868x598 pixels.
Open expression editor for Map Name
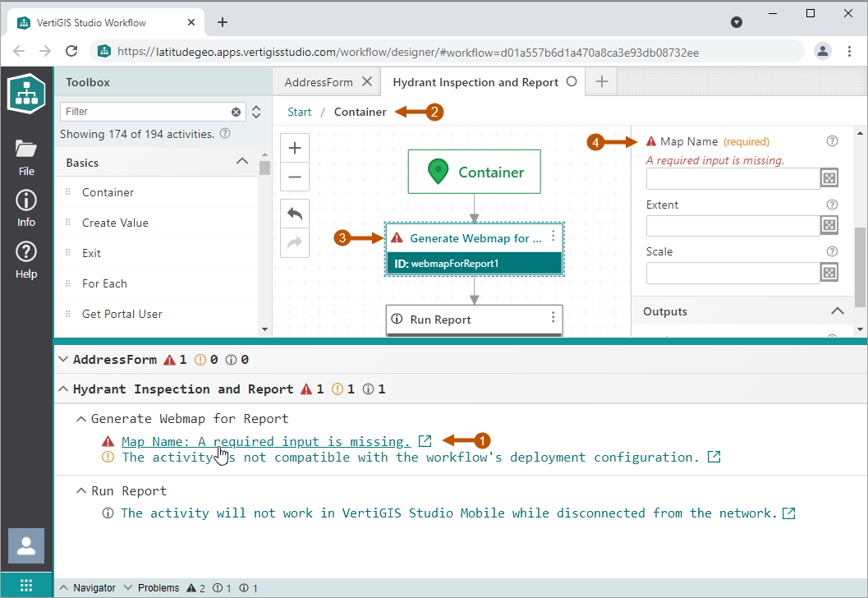point(829,178)
